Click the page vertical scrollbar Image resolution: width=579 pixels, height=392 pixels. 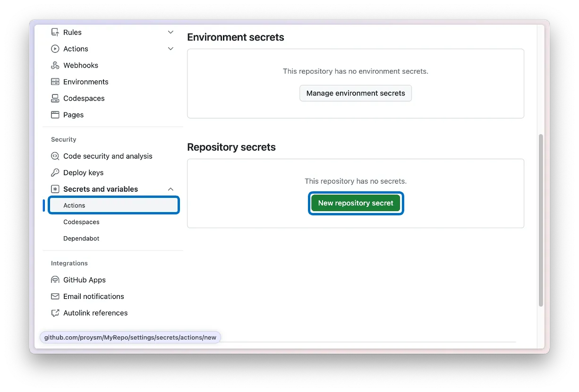coord(541,220)
